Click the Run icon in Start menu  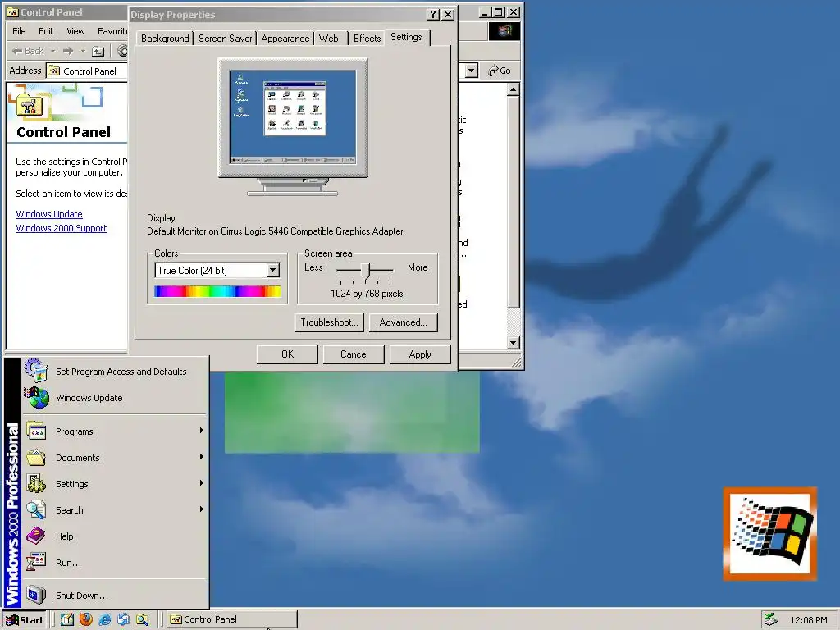click(x=36, y=563)
